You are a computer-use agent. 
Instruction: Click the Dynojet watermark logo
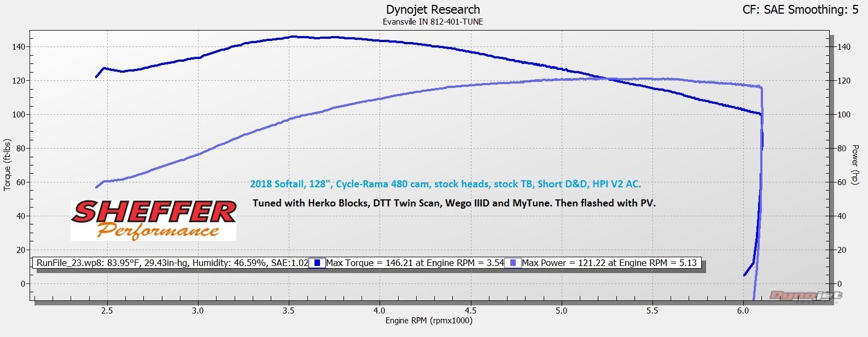click(806, 296)
